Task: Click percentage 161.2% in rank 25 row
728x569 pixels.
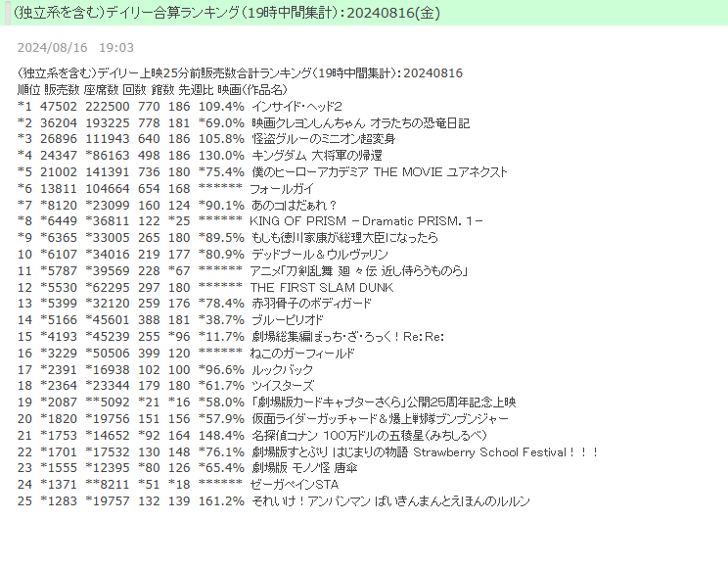Action: coord(221,501)
